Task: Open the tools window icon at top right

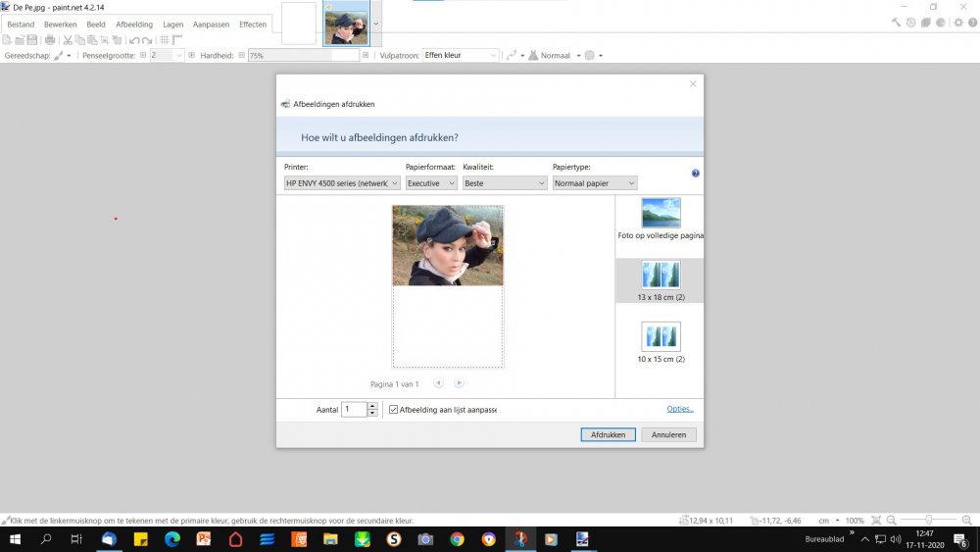Action: click(x=897, y=23)
